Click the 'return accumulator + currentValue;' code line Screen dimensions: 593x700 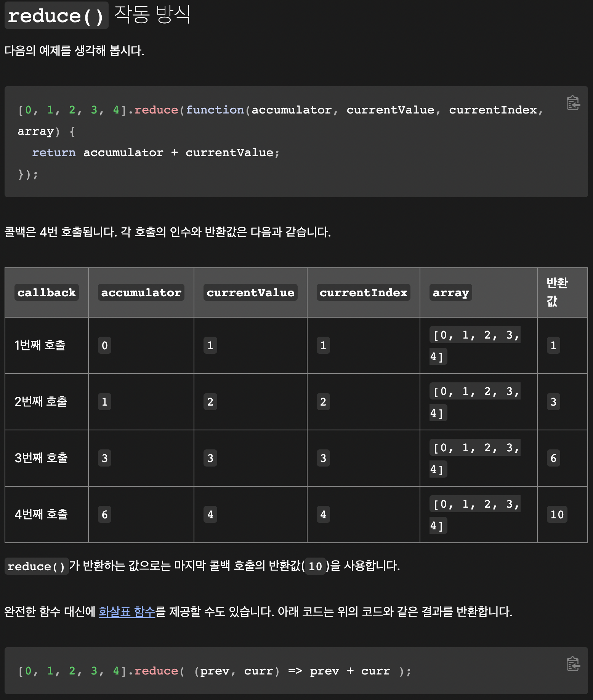click(x=155, y=153)
